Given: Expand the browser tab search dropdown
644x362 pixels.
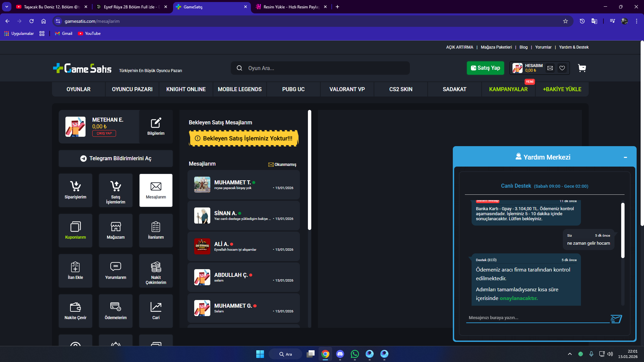Looking at the screenshot, I should click(7, 7).
